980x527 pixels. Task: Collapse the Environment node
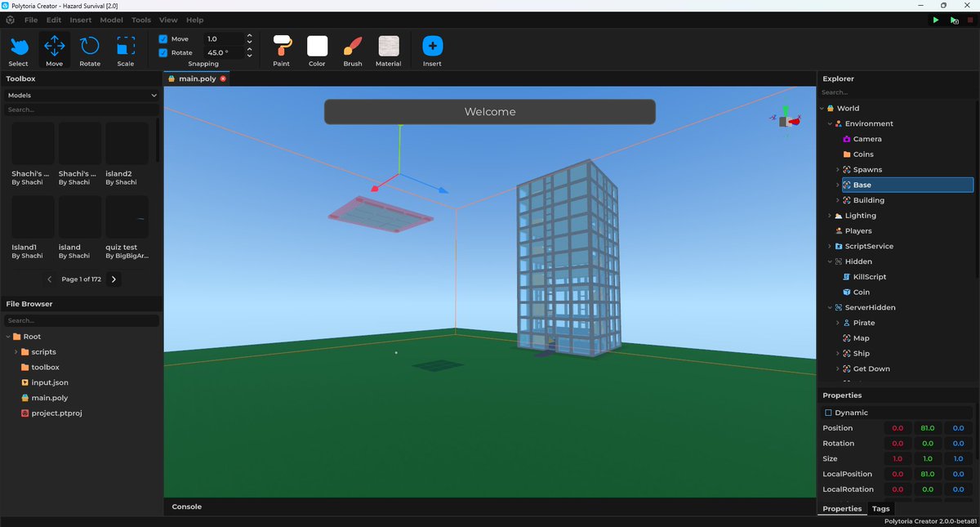point(830,123)
